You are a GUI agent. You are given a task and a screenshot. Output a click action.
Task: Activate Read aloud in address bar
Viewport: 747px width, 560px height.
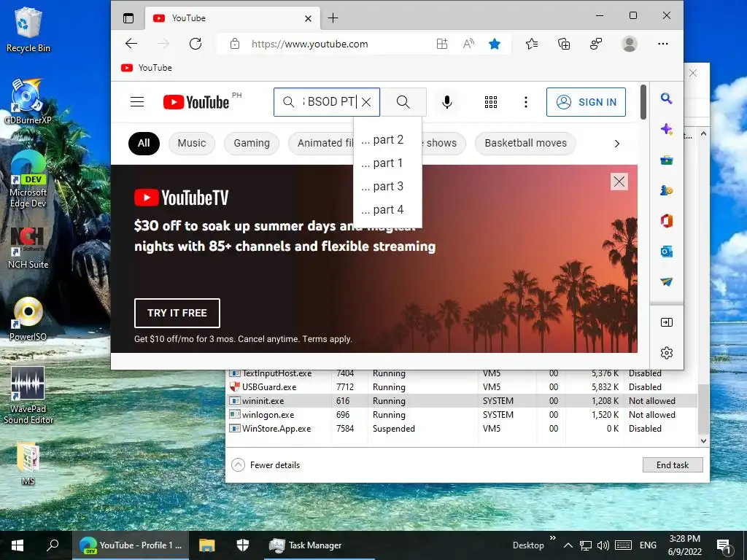point(469,44)
